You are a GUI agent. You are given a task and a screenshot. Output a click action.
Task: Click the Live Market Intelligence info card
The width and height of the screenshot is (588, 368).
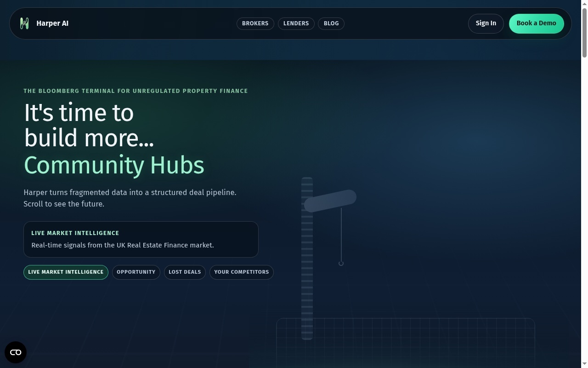pos(141,239)
